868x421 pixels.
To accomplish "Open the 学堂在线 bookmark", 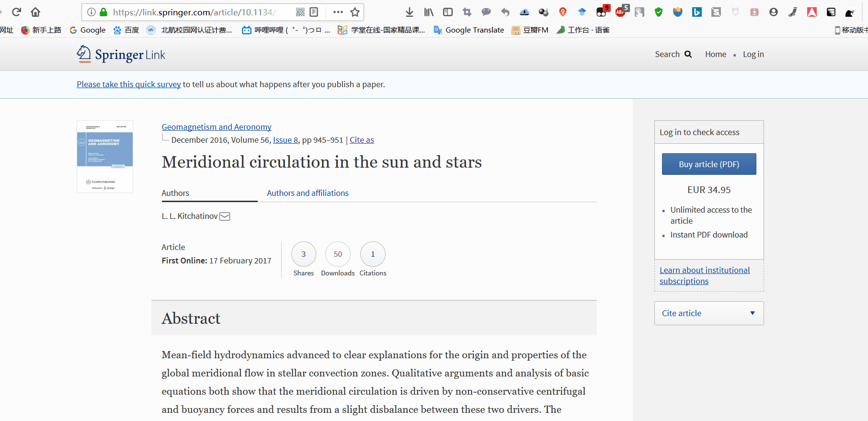I will 381,30.
